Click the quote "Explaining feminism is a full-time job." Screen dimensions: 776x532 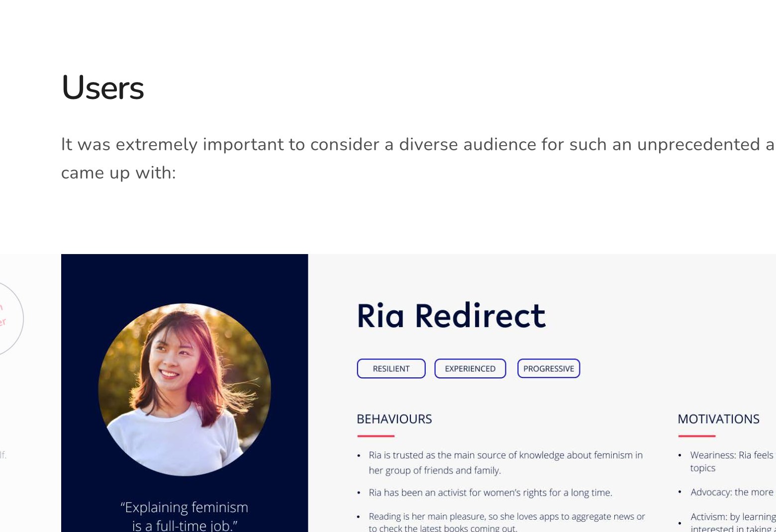point(185,517)
